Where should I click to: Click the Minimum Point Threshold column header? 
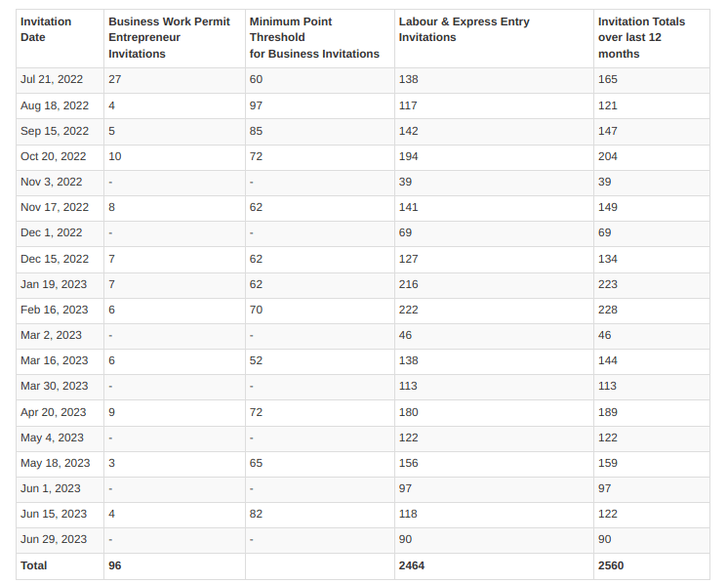[314, 37]
